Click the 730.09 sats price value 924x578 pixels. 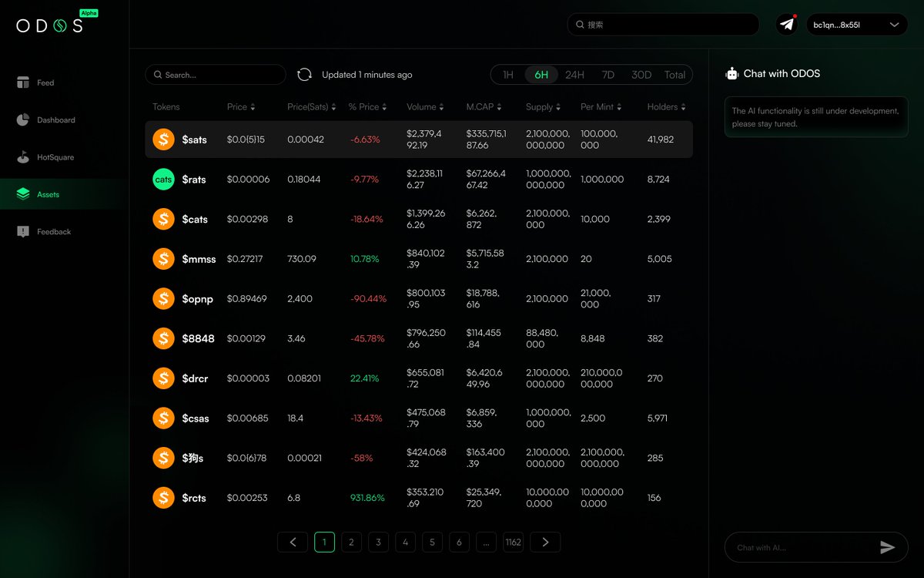point(302,259)
